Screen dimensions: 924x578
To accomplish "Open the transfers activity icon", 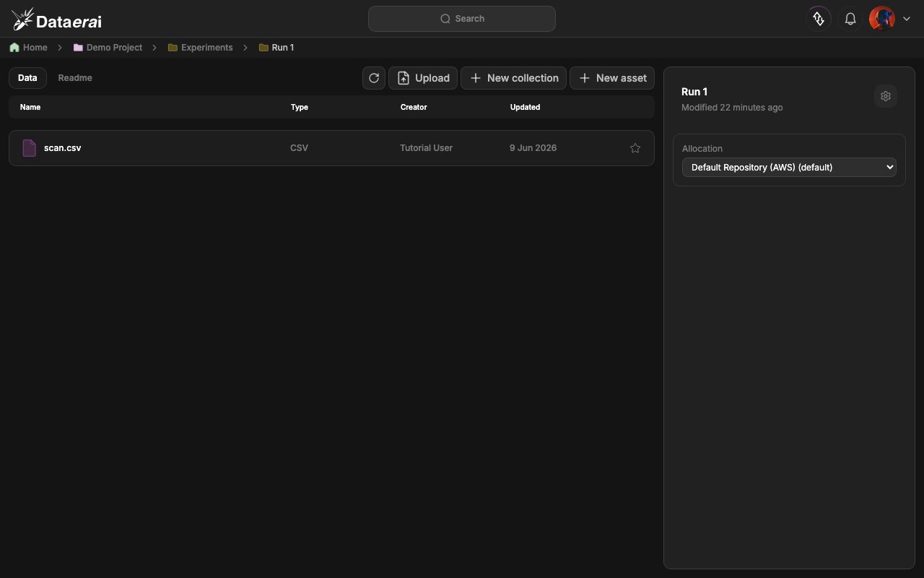I will 819,19.
